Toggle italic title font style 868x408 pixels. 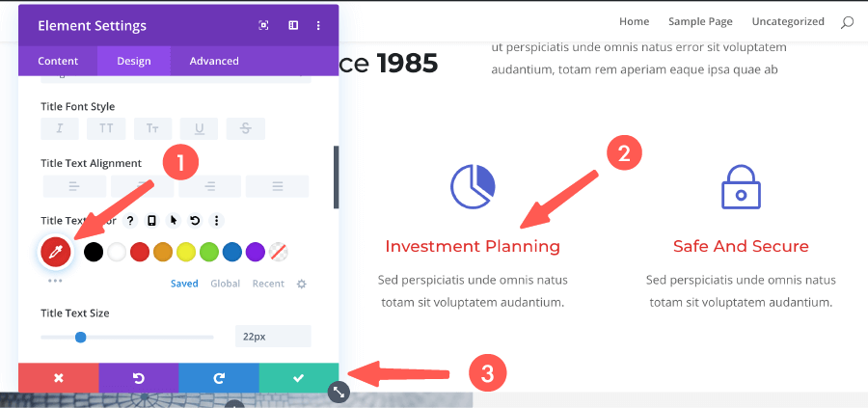pyautogui.click(x=60, y=128)
